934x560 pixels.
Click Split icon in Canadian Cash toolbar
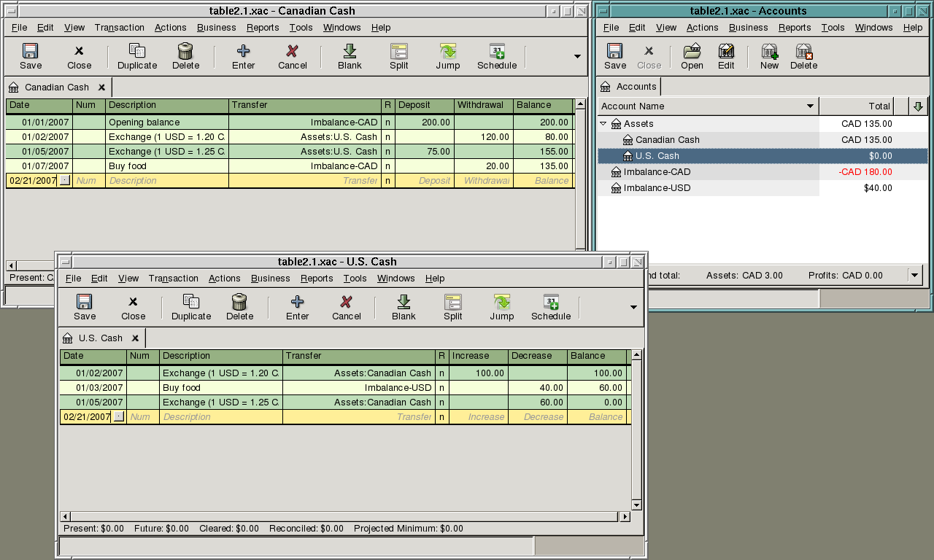click(398, 52)
